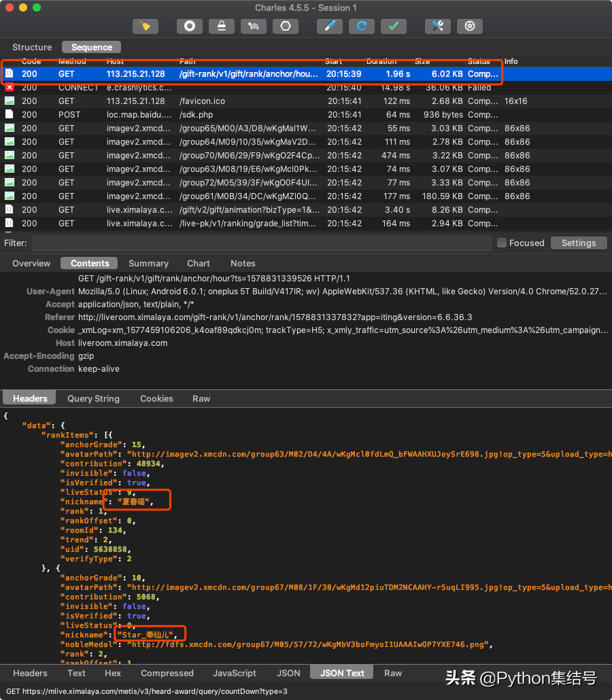
Task: Show response Headers tab at bottom
Action: click(x=30, y=673)
